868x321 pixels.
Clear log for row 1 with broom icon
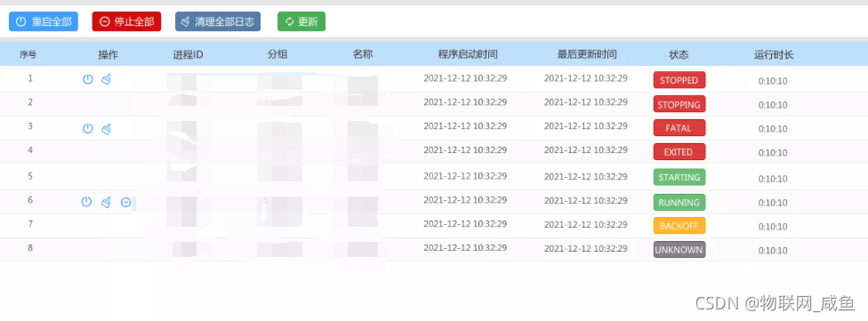(x=107, y=79)
